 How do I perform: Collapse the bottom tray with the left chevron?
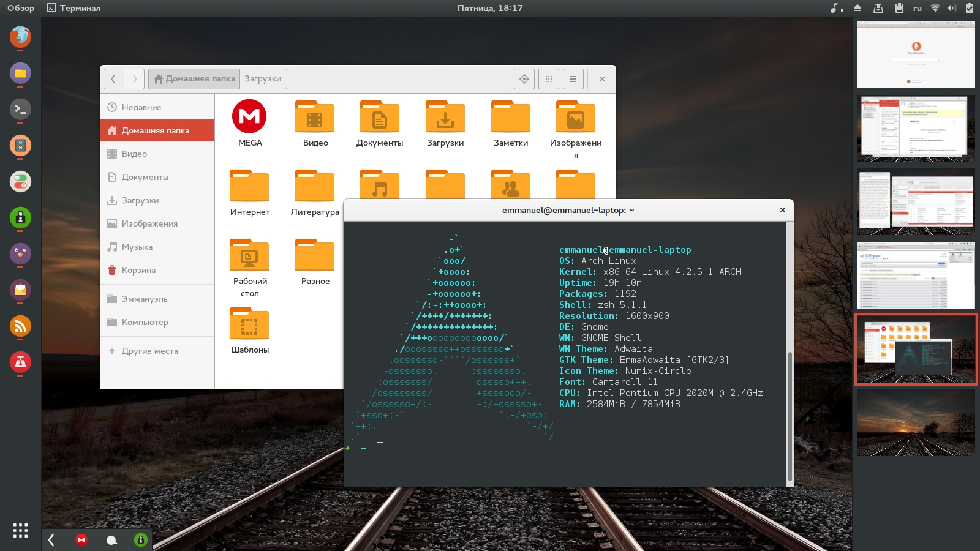tap(51, 539)
